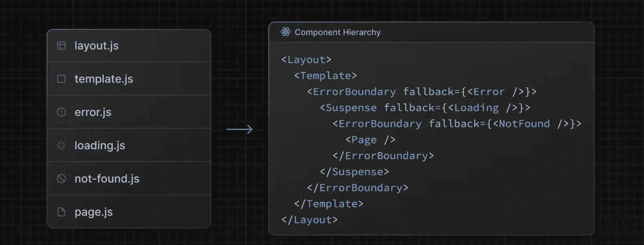Select the template.js file name
Image resolution: width=644 pixels, height=245 pixels.
tap(103, 79)
